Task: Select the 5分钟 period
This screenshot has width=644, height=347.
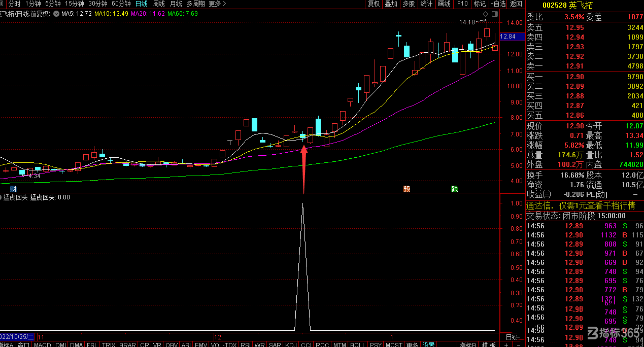Action: pyautogui.click(x=53, y=4)
